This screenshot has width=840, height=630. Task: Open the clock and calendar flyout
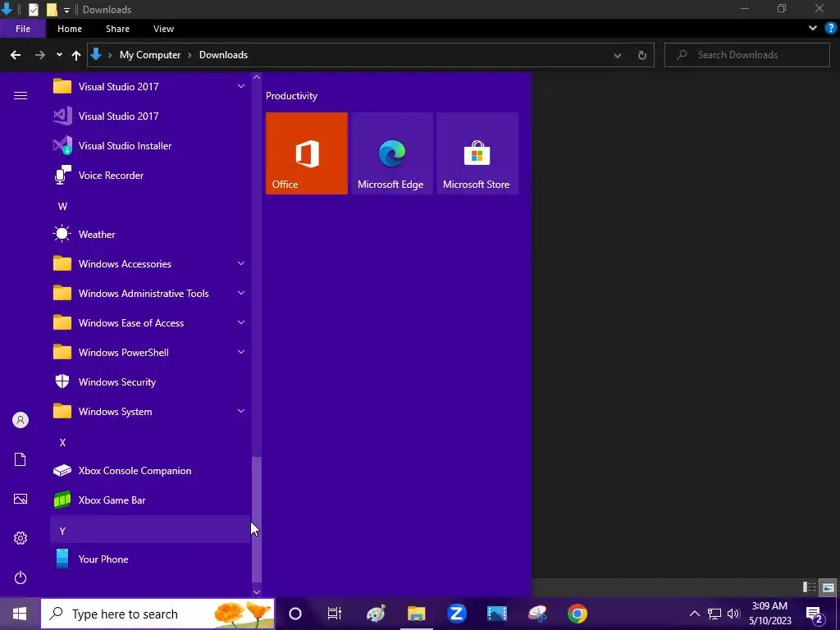click(769, 614)
